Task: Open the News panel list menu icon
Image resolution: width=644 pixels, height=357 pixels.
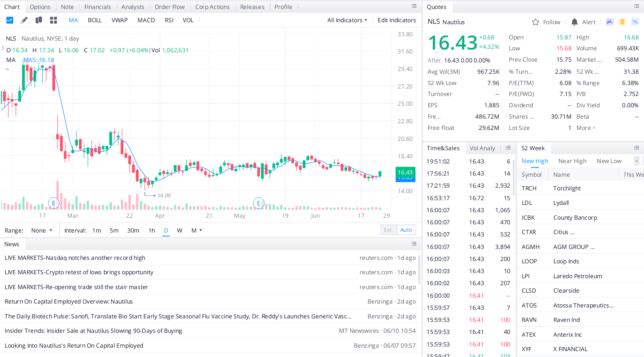Action: [x=414, y=244]
